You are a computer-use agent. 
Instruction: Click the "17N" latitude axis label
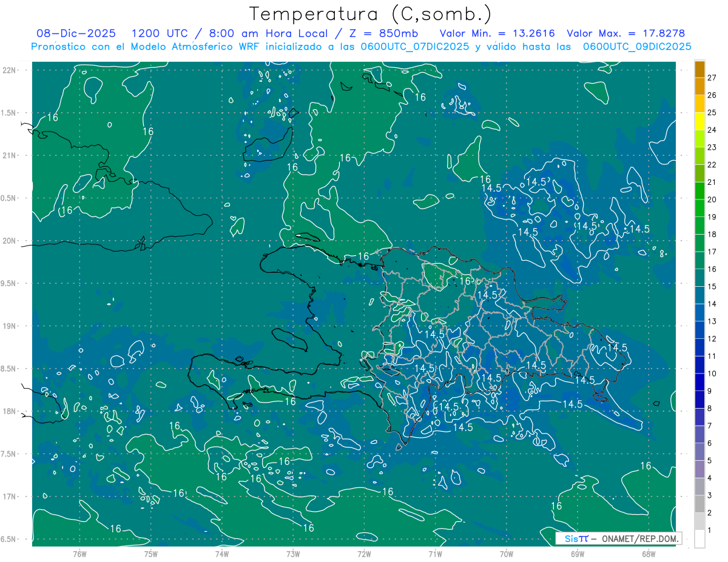point(10,497)
